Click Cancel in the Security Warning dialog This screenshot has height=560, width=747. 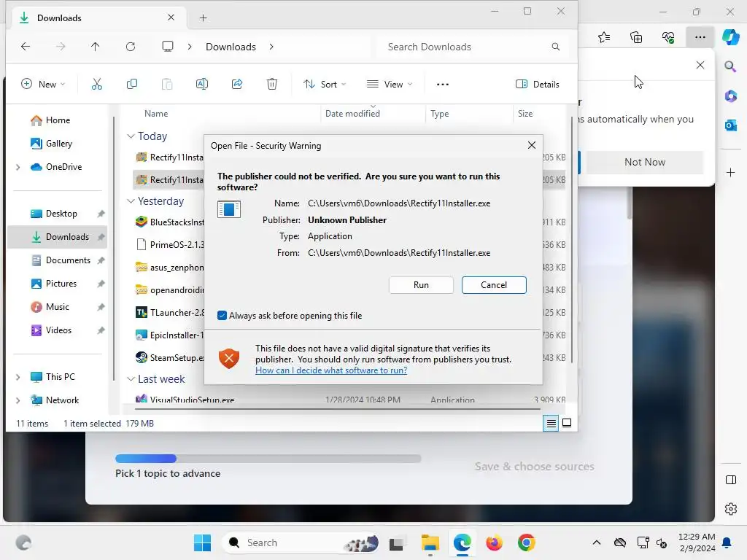tap(494, 285)
